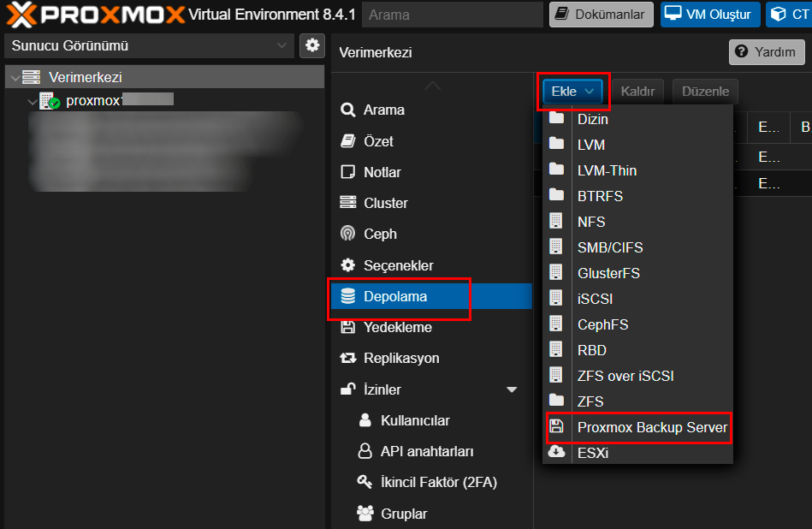Click the ESXi download icon

(557, 453)
